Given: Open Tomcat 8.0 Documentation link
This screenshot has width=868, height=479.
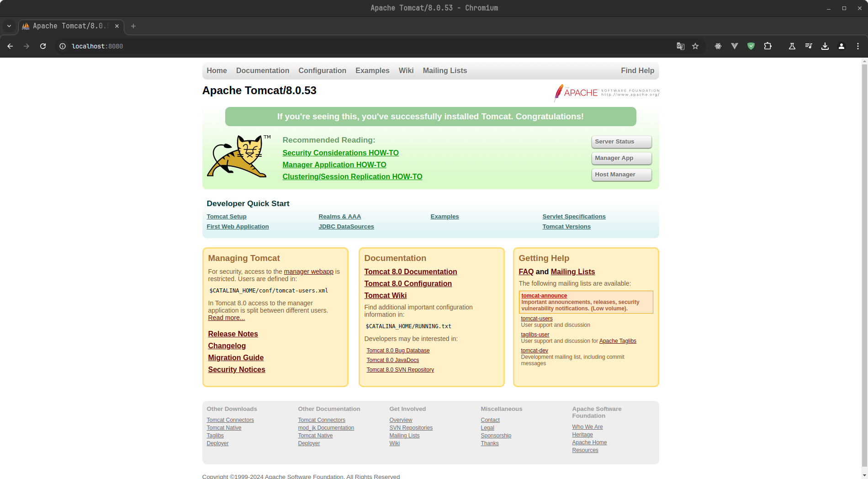Looking at the screenshot, I should pyautogui.click(x=411, y=272).
